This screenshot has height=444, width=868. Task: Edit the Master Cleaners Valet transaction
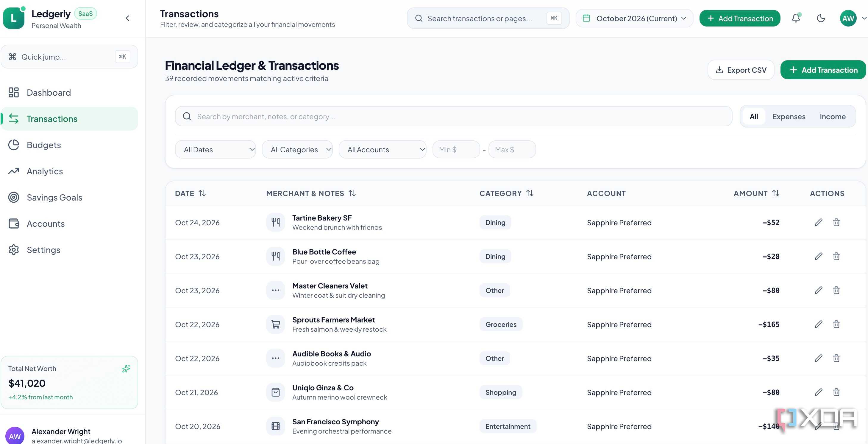click(819, 291)
